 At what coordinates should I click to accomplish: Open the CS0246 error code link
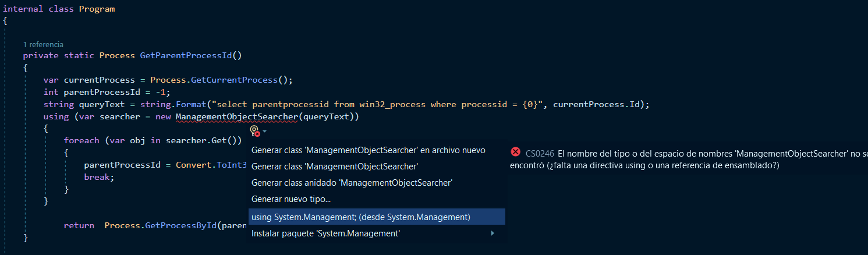click(x=538, y=154)
